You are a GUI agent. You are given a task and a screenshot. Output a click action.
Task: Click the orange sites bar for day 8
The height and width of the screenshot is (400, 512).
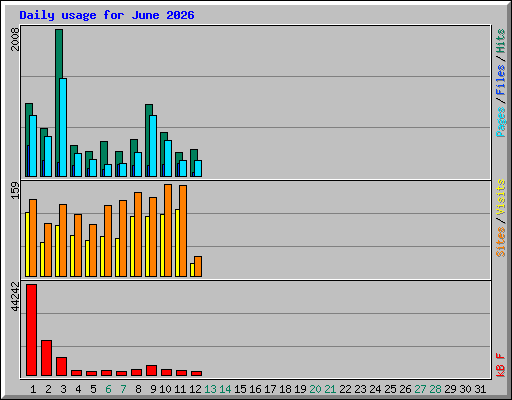pos(138,234)
